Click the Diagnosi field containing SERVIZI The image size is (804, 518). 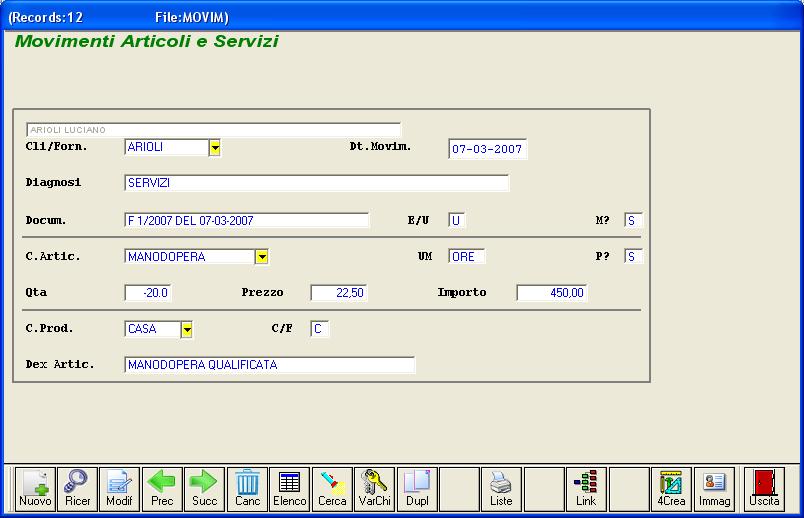point(316,184)
